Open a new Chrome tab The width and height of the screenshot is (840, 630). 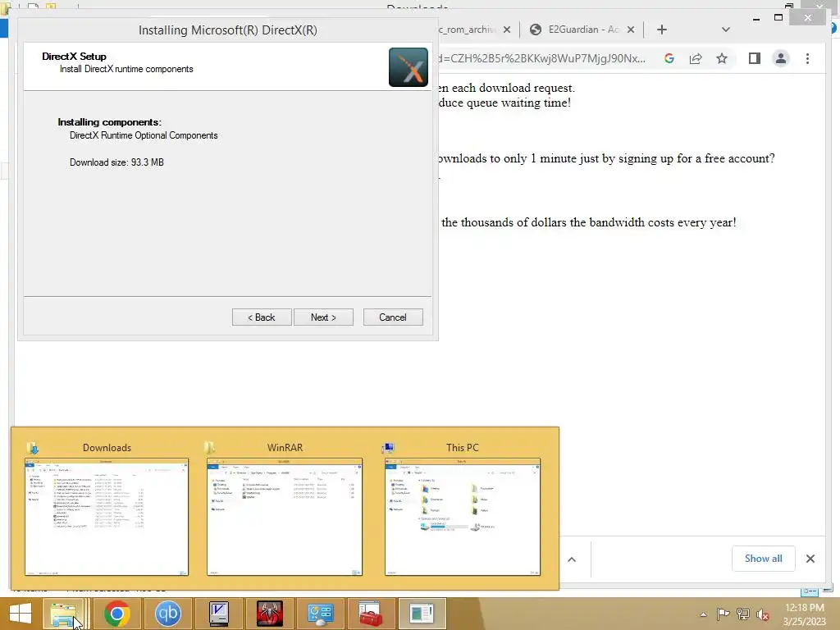[x=662, y=30]
